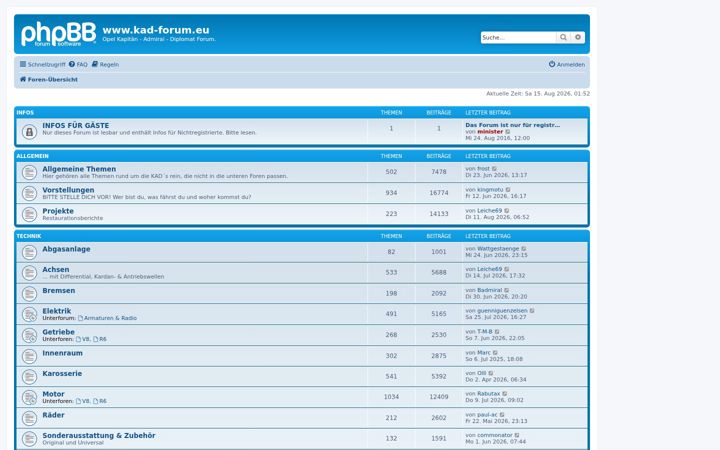The height and width of the screenshot is (450, 720).
Task: Open last post 'Das Forum ist nur für registr…'
Action: (x=512, y=125)
